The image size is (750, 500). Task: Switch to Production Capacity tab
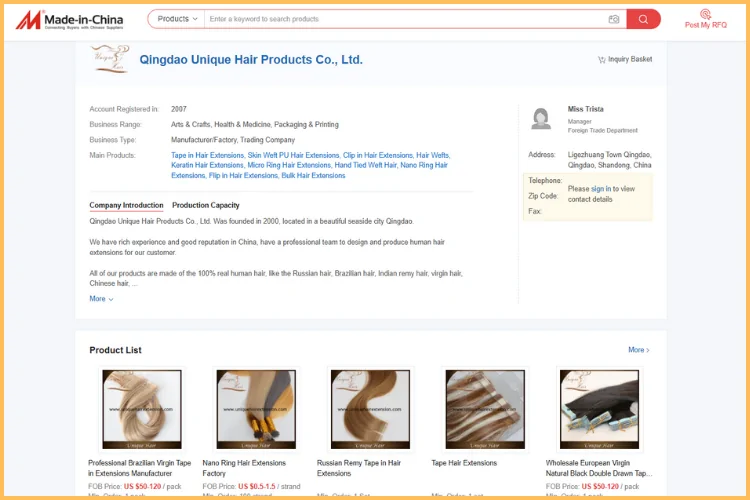(206, 205)
